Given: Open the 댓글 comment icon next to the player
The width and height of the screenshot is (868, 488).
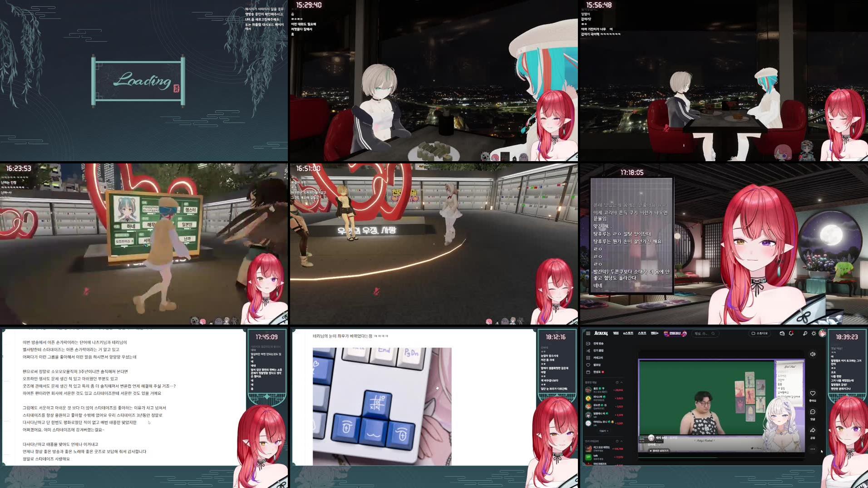Looking at the screenshot, I should click(x=813, y=412).
